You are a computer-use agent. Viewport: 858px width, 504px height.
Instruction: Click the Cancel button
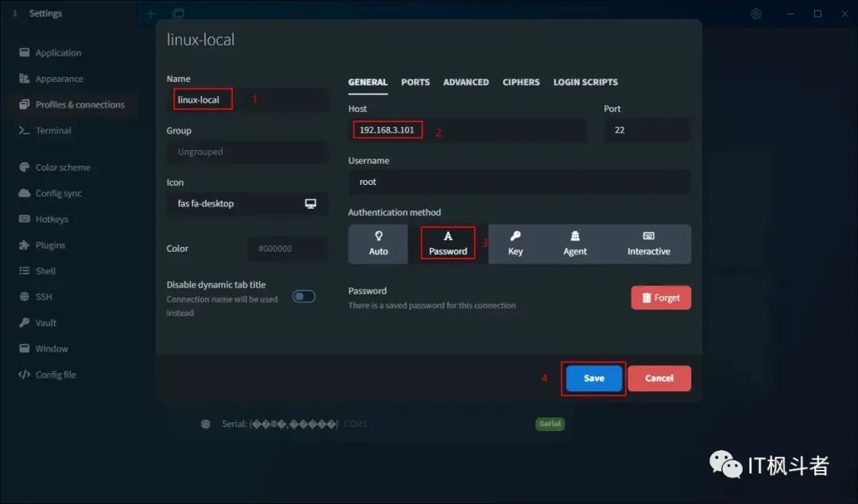659,379
